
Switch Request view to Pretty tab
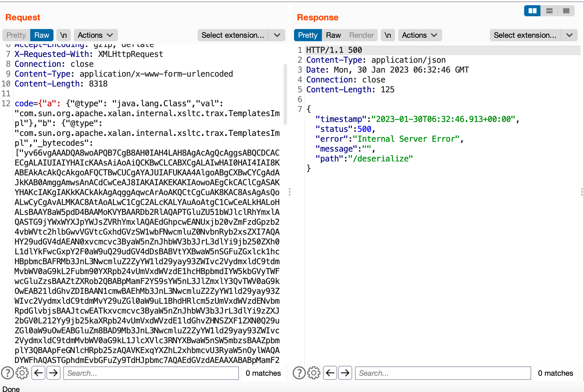[16, 35]
